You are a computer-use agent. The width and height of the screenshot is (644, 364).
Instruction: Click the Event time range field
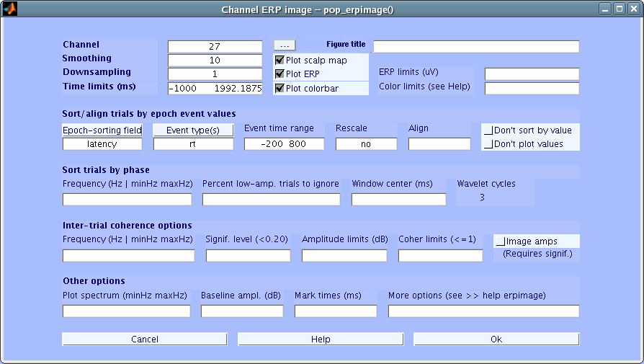(284, 144)
